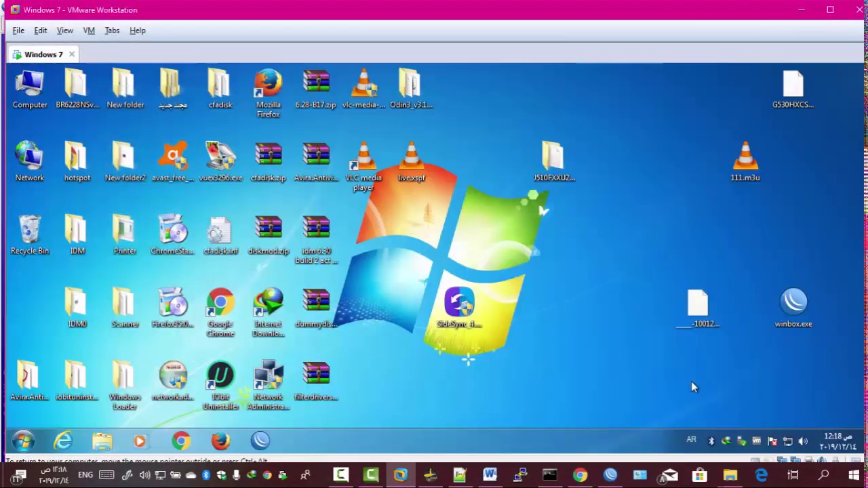Image resolution: width=868 pixels, height=488 pixels.
Task: Open the Recycle Bin icon
Action: pyautogui.click(x=30, y=235)
